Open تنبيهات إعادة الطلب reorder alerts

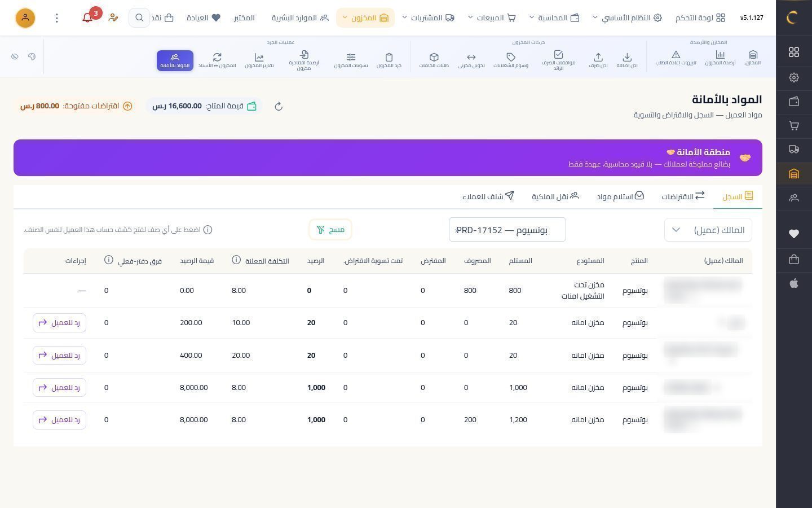tap(676, 58)
